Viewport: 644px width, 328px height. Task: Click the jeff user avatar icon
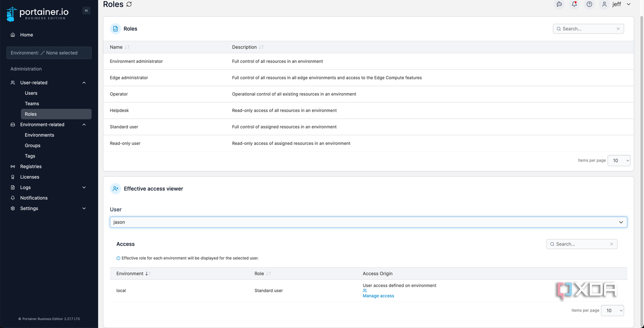coord(605,4)
